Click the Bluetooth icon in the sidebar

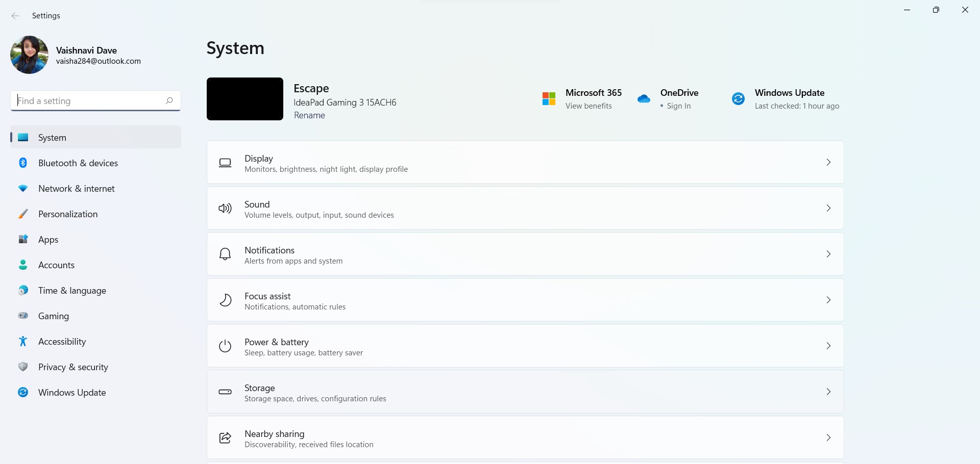(x=23, y=163)
